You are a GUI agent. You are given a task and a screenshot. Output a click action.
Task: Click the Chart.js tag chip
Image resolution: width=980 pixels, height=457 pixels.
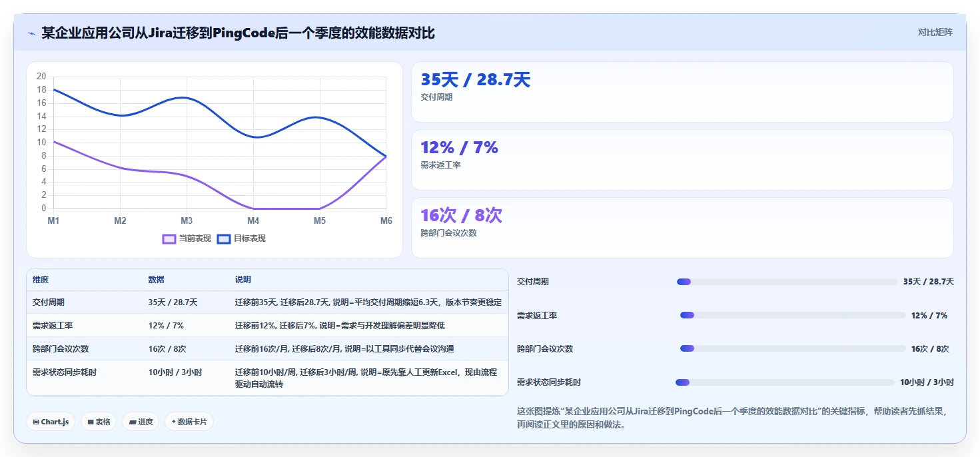coord(51,422)
